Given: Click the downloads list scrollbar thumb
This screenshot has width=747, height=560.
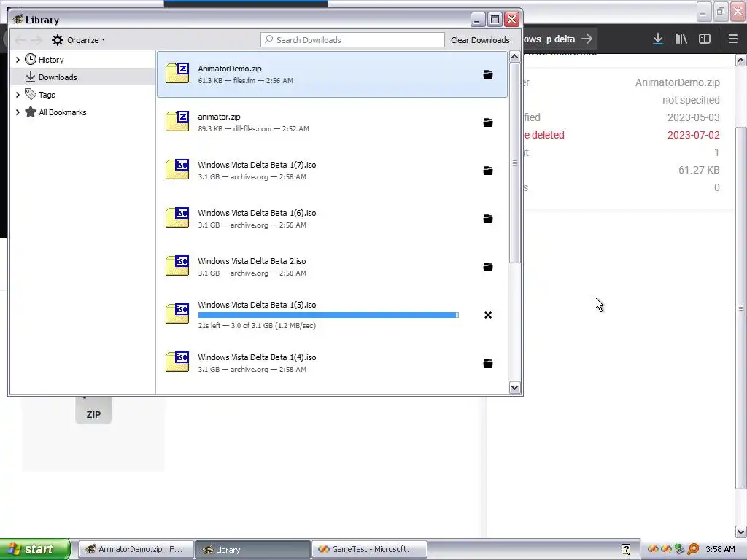Looking at the screenshot, I should point(514,163).
